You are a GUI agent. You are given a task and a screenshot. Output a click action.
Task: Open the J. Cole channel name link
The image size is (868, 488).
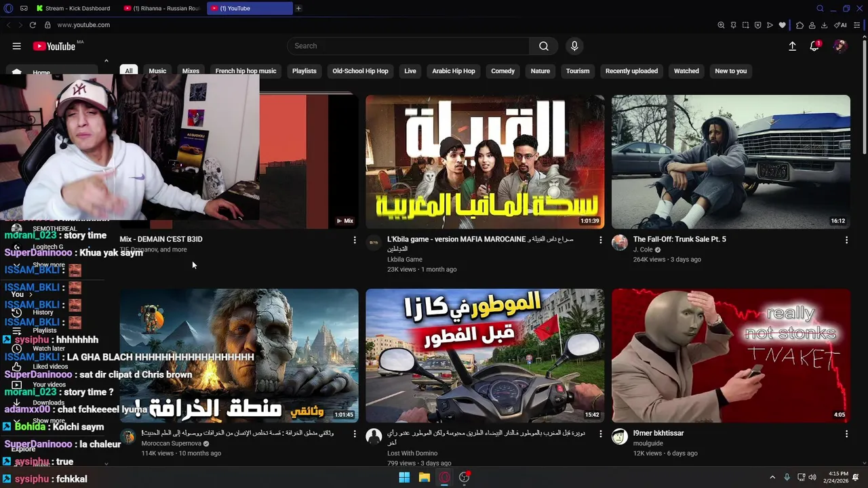pyautogui.click(x=643, y=249)
